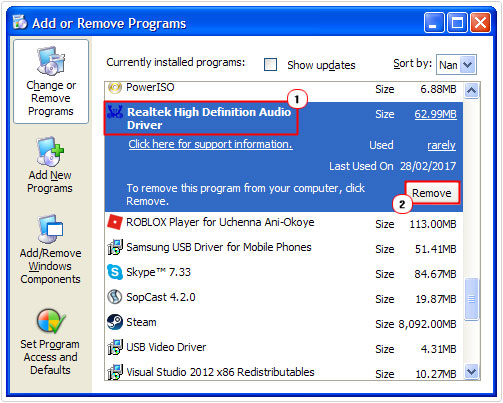Select the Samsung USB Driver installer icon

coord(115,247)
